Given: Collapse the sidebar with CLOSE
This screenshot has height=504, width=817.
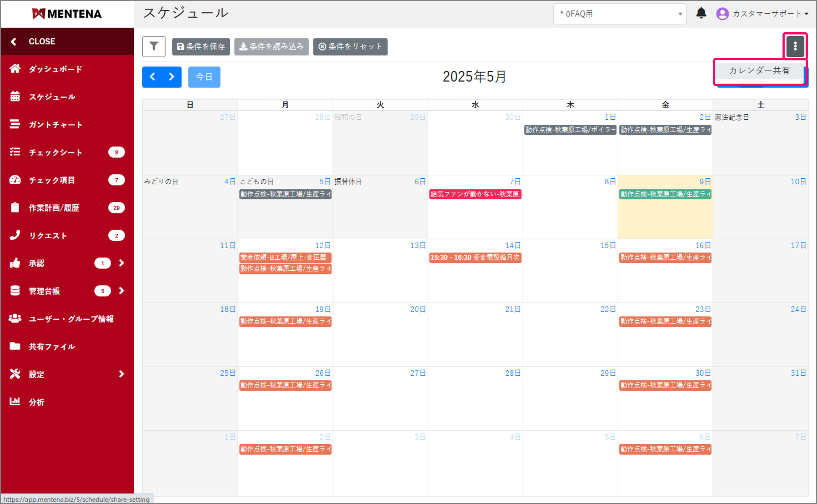Looking at the screenshot, I should 42,41.
